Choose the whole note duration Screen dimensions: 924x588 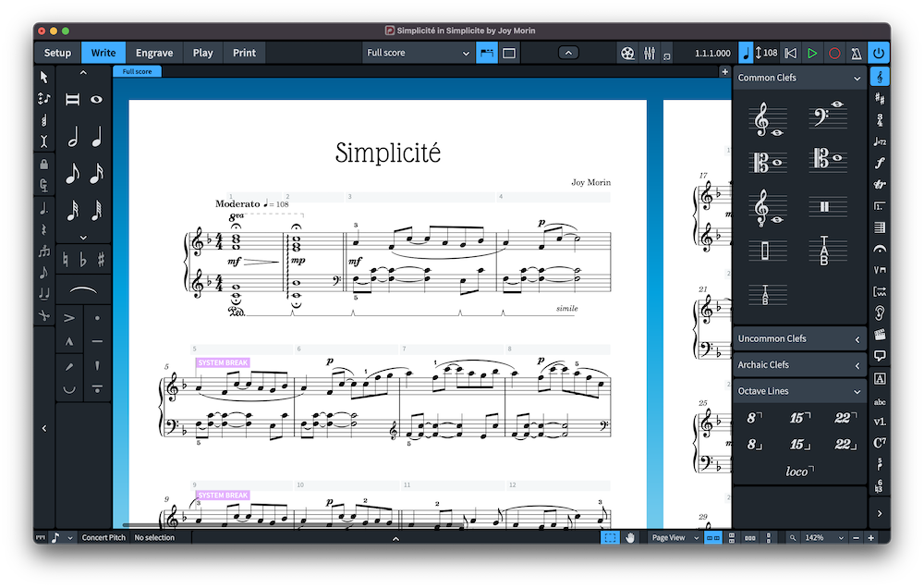(97, 99)
